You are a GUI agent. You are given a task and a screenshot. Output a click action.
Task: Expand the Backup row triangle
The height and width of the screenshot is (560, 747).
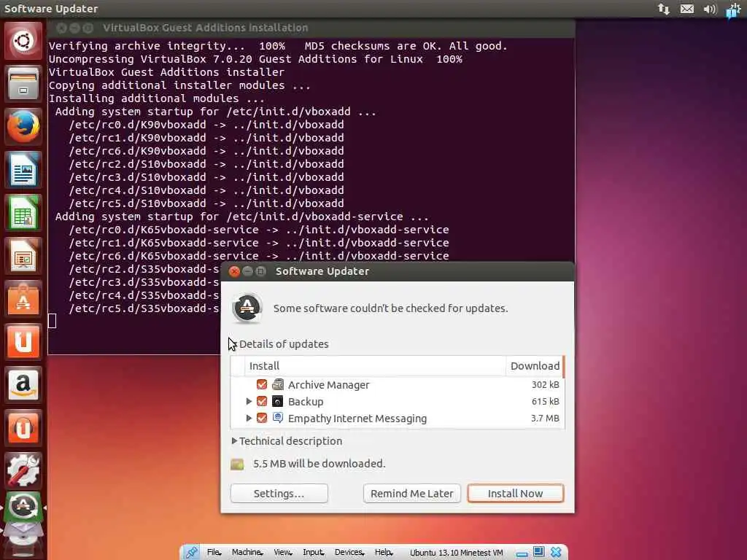tap(248, 402)
